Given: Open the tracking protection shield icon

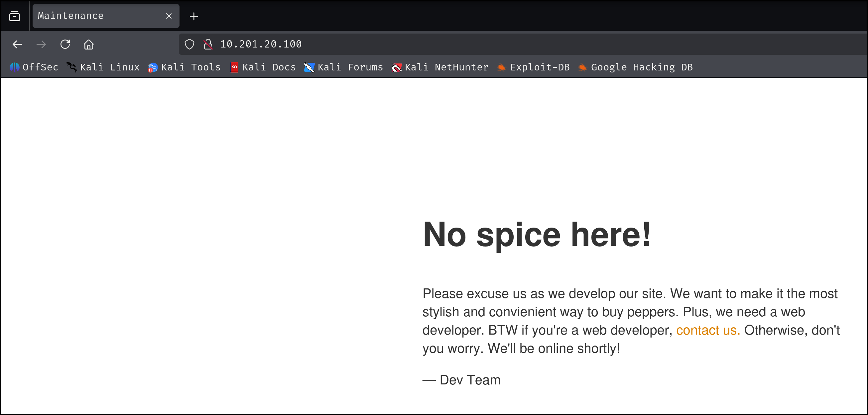Looking at the screenshot, I should (189, 44).
